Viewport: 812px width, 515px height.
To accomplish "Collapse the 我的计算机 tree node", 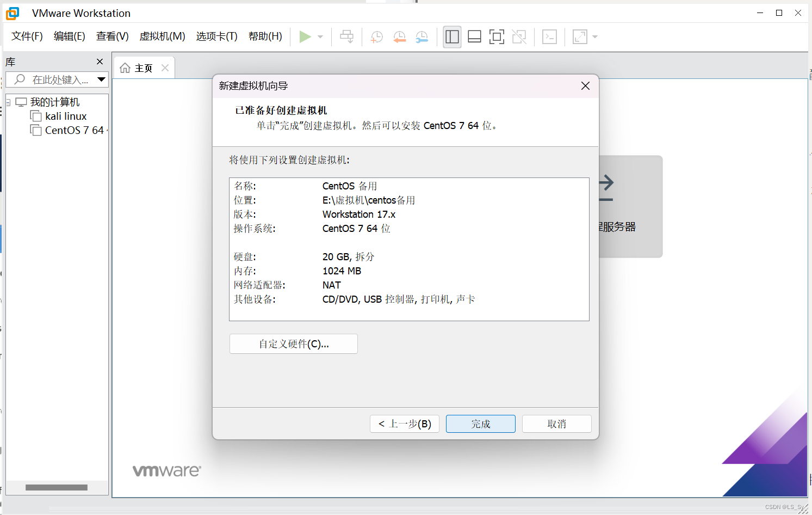I will click(x=8, y=102).
